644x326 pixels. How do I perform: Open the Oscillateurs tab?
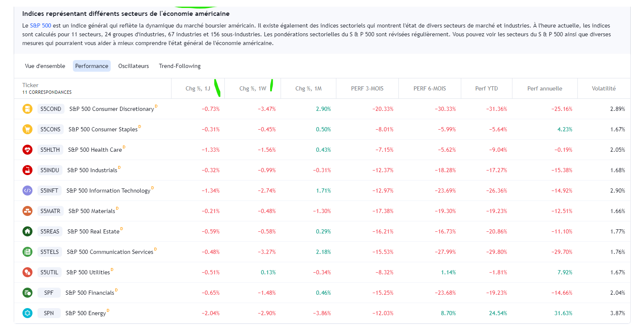[x=133, y=66]
